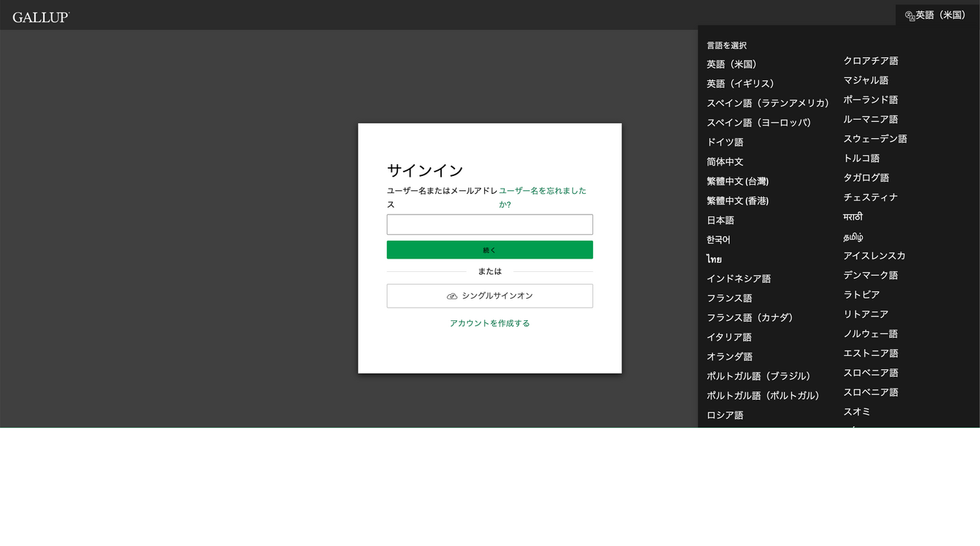Select スウェーデン語 language option
Screen dimensions: 980x546
(875, 139)
